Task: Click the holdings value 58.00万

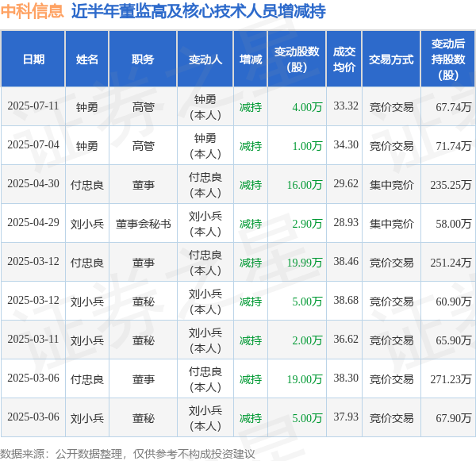Action: tap(454, 224)
